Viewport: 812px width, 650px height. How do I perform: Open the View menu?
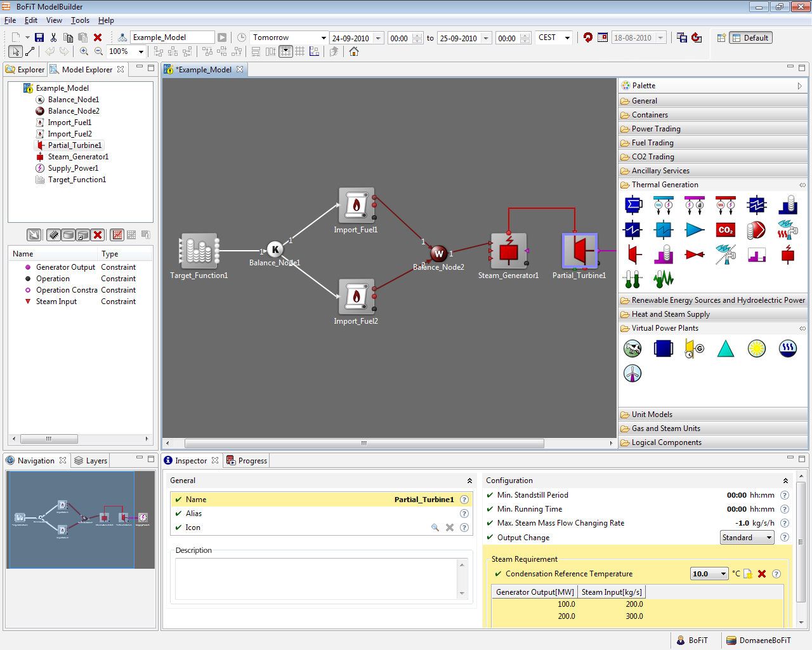[x=54, y=20]
